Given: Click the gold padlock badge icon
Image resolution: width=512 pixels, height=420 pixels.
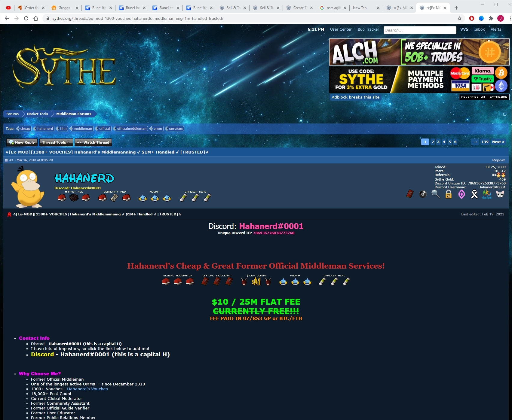Looking at the screenshot, I should click(x=449, y=194).
